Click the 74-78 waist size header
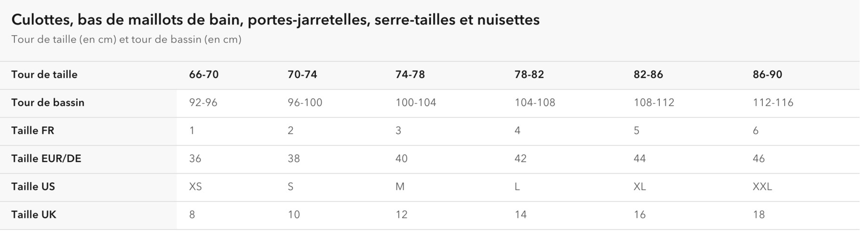This screenshot has width=868, height=231. click(x=410, y=75)
